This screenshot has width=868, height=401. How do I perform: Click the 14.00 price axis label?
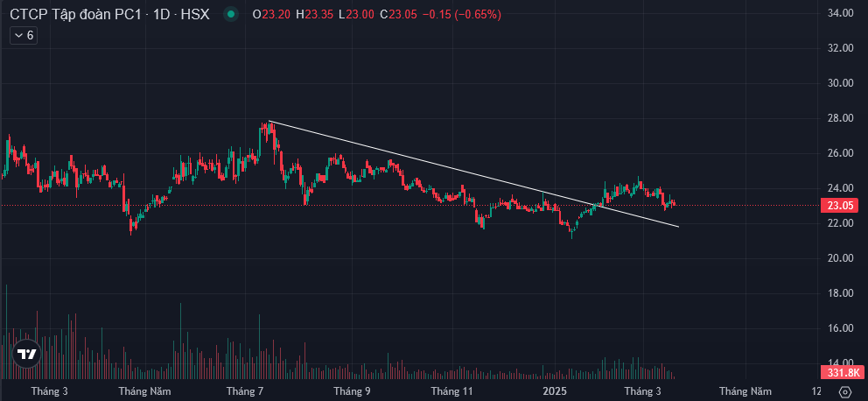click(x=840, y=362)
